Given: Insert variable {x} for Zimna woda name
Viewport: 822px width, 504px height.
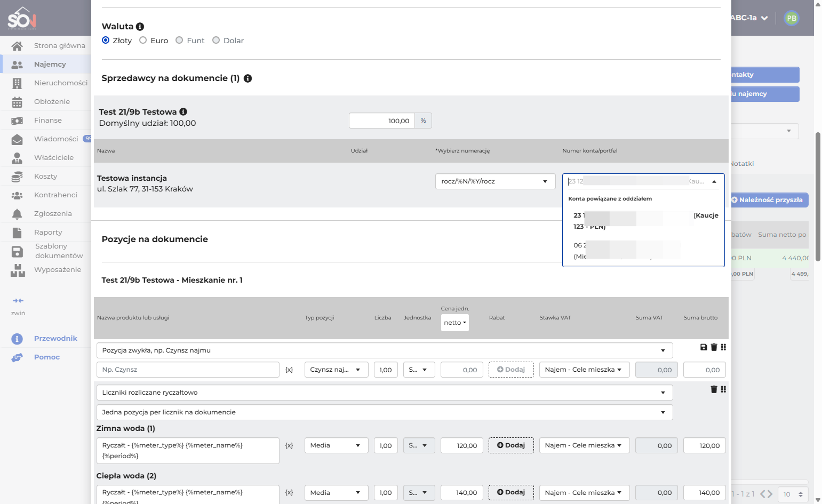Looking at the screenshot, I should point(289,445).
